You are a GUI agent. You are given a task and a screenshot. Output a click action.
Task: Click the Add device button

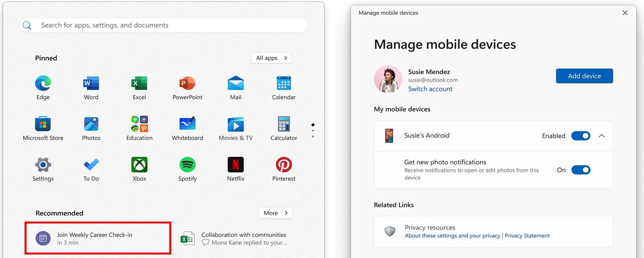[584, 76]
